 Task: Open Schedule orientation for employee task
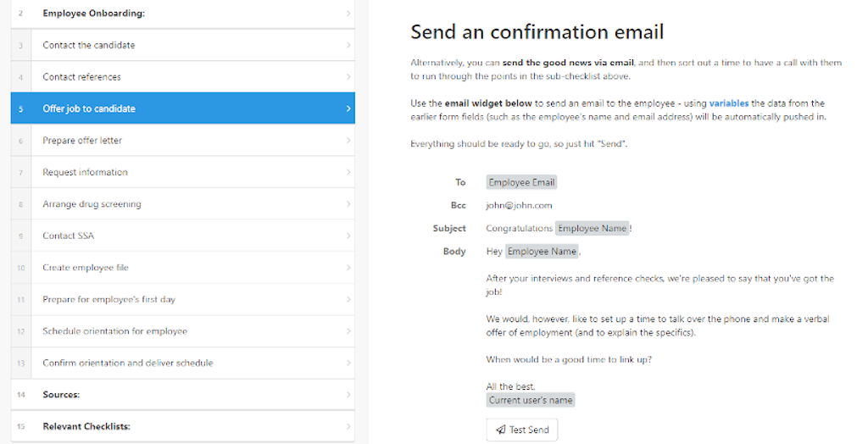tap(183, 331)
